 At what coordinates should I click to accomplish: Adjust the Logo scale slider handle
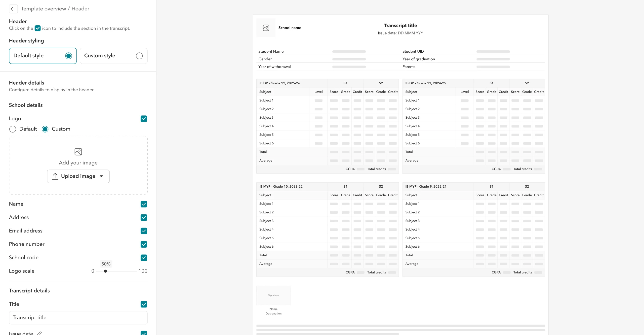(x=106, y=271)
